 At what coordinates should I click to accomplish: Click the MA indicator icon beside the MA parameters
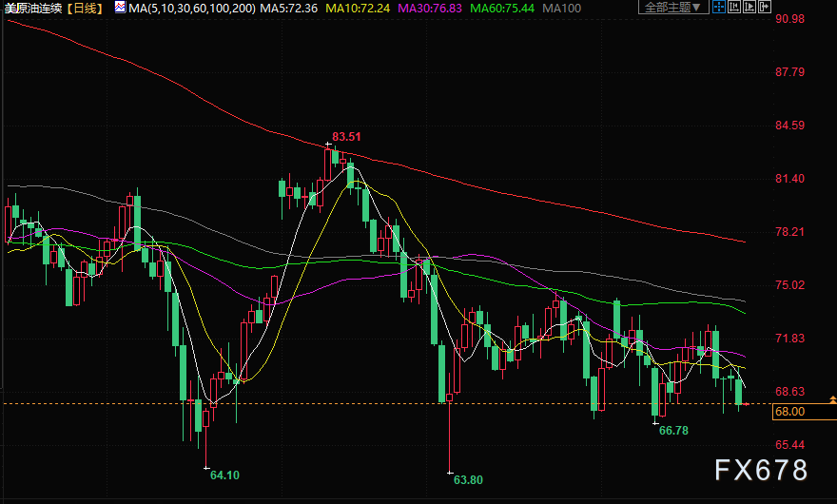pos(120,8)
